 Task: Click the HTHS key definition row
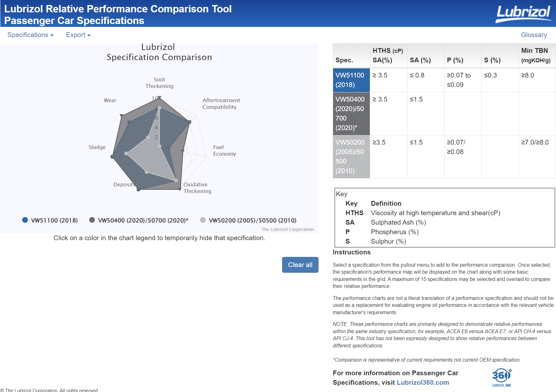coord(423,213)
